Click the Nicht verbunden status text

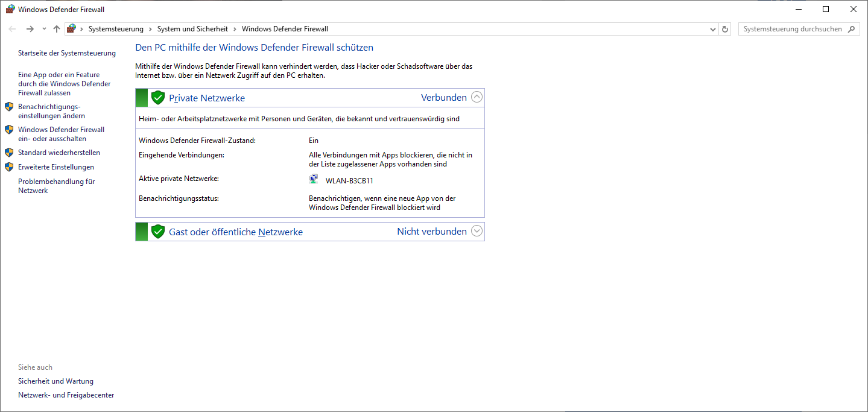[x=432, y=232]
